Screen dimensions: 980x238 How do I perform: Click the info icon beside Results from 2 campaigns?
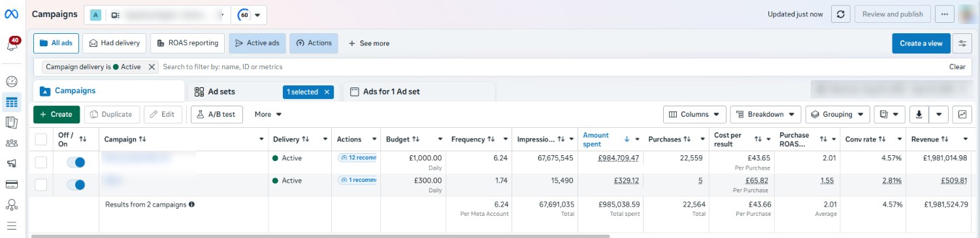click(191, 205)
